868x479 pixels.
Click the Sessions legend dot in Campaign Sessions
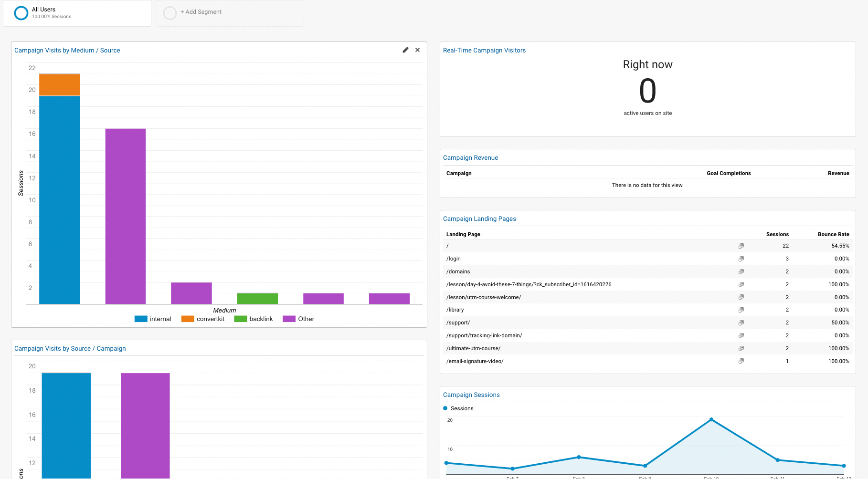(x=445, y=408)
